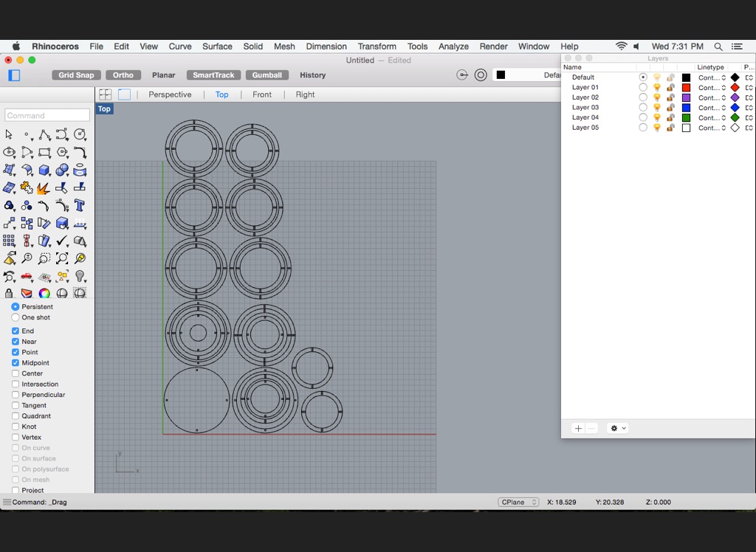The width and height of the screenshot is (756, 552).
Task: Show four-viewport layout icon
Action: (x=106, y=94)
